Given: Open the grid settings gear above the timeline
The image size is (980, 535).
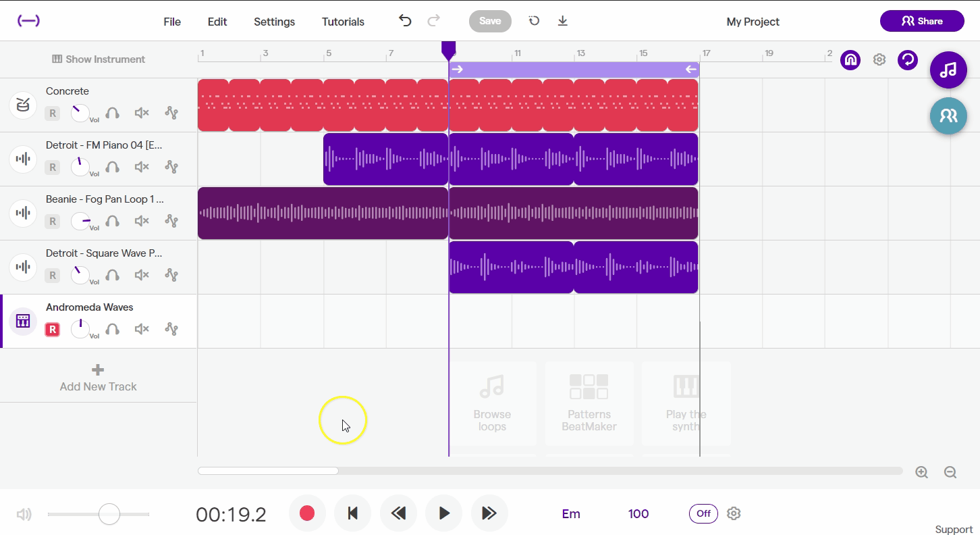Looking at the screenshot, I should click(879, 59).
